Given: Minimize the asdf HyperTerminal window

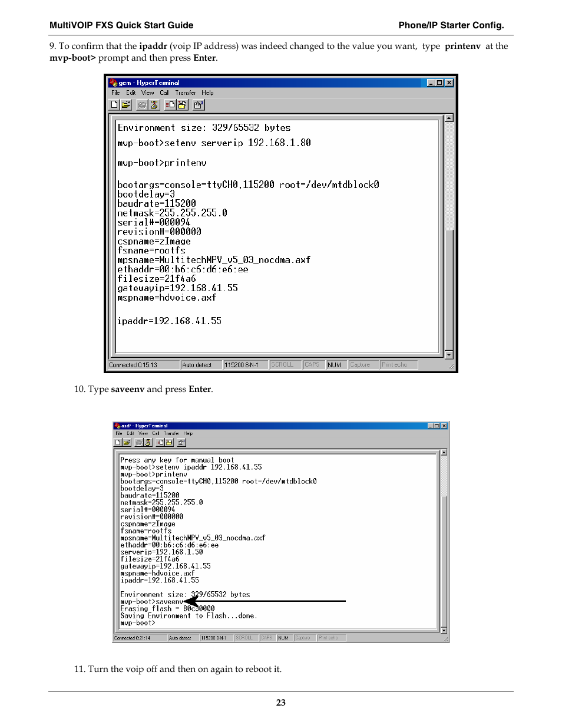Looking at the screenshot, I should tap(431, 426).
